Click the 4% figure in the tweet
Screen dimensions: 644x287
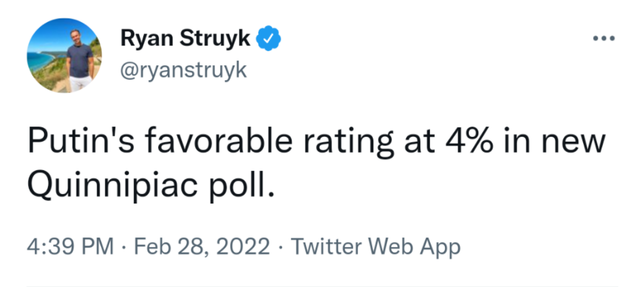(x=469, y=141)
